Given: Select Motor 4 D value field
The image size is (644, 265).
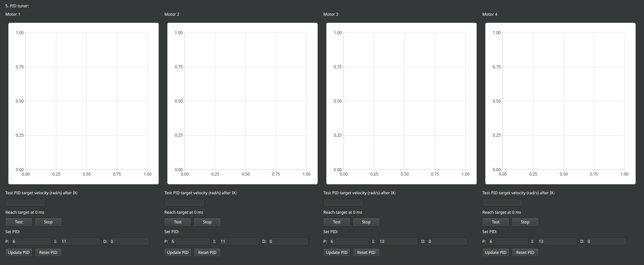Looking at the screenshot, I should coord(606,242).
